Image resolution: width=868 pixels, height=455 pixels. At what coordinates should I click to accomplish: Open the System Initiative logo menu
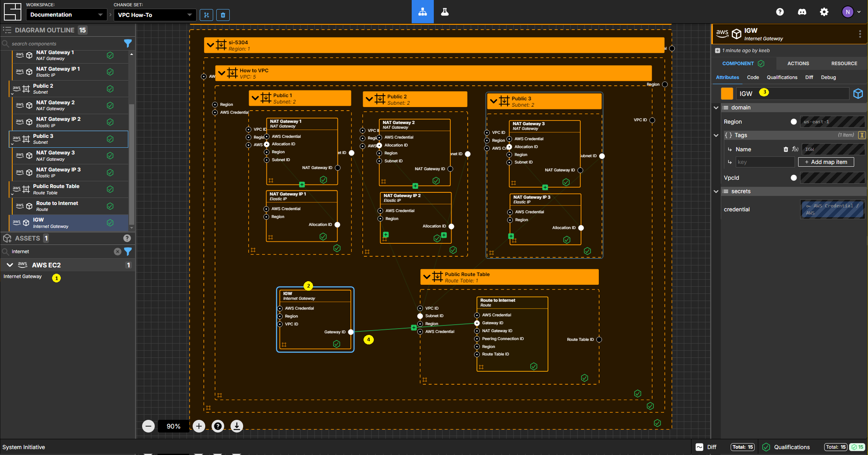pyautogui.click(x=12, y=11)
